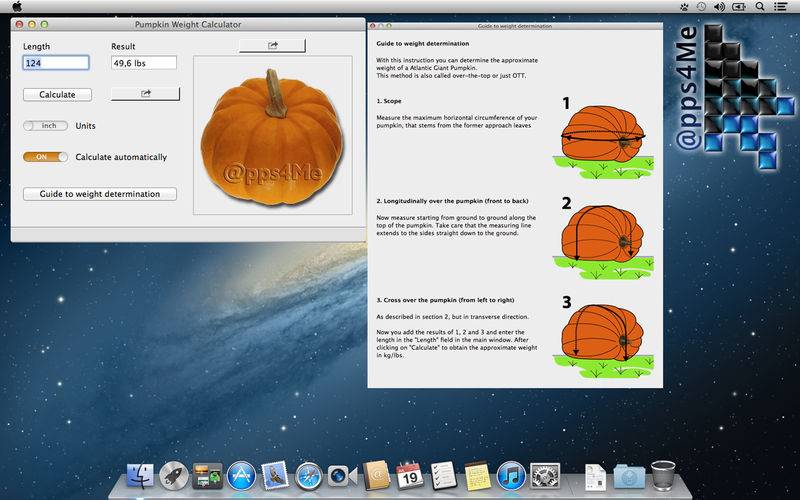Open the Apple menu
The image size is (800, 500).
pyautogui.click(x=17, y=6)
